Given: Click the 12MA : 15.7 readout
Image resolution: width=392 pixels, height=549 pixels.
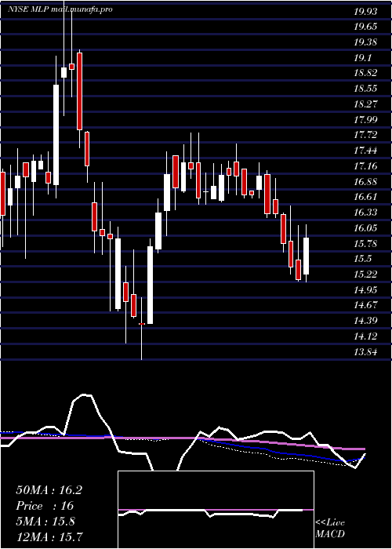Looking at the screenshot, I should point(49,536).
